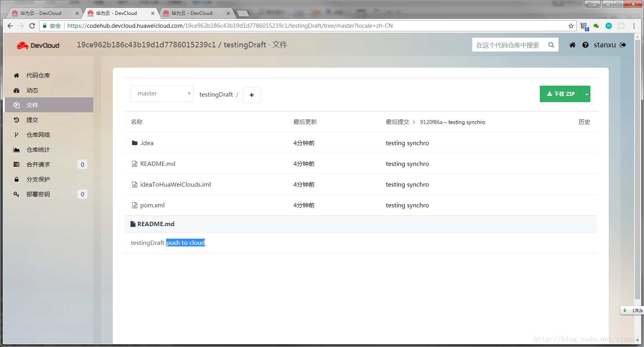
Task: Open the master branch dropdown
Action: 162,94
